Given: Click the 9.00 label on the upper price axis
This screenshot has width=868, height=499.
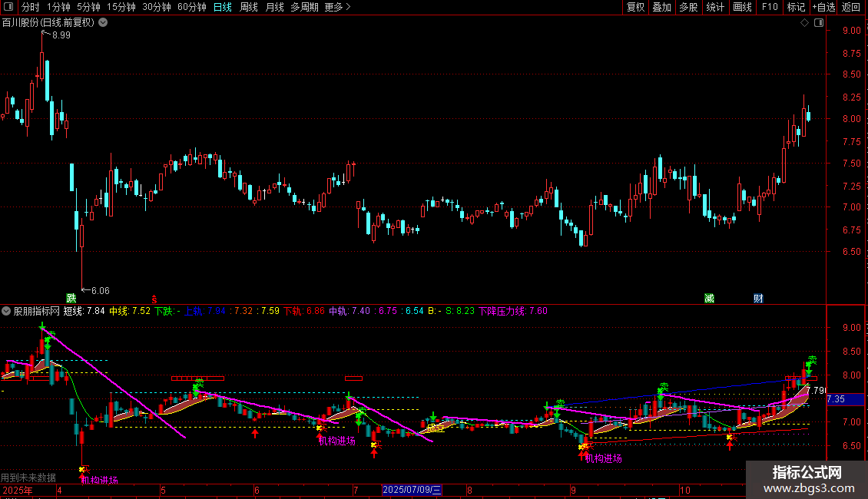Looking at the screenshot, I should coord(851,31).
